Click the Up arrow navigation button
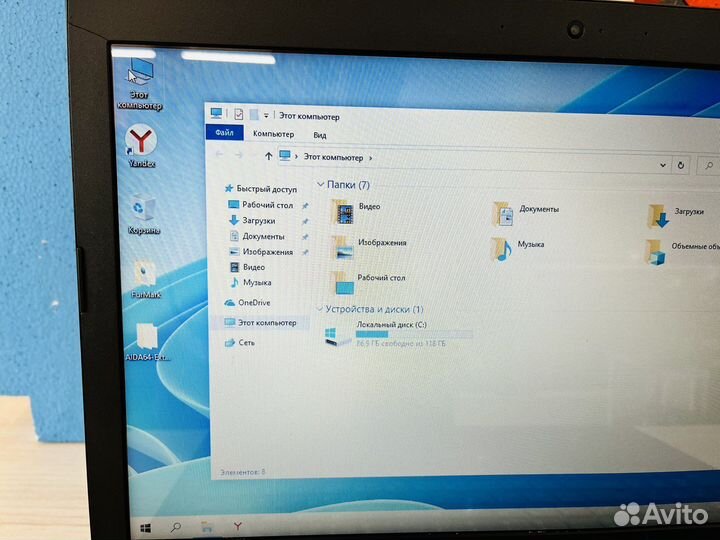 coord(268,156)
